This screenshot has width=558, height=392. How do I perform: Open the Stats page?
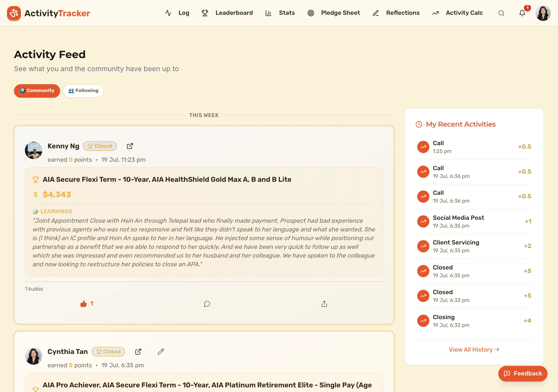(280, 13)
